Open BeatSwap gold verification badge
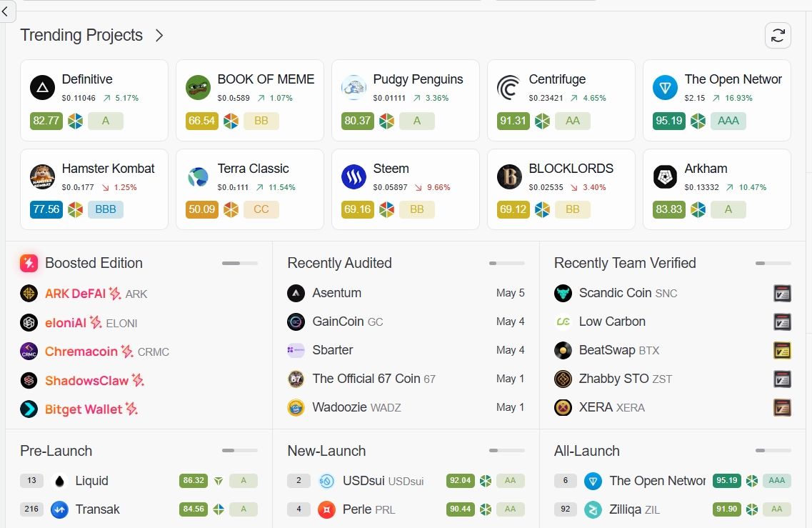Screen dimensions: 812x528 [782, 351]
